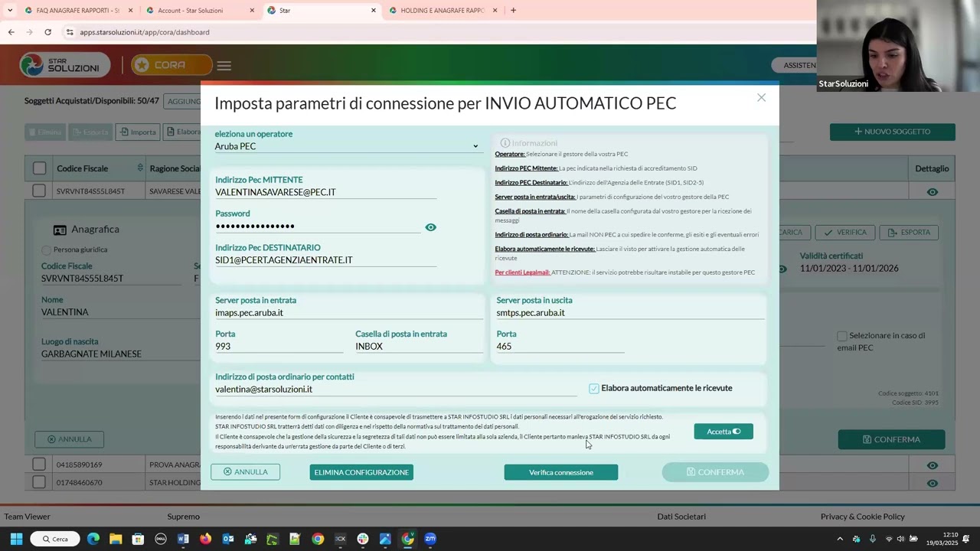Open Outlook from taskbar
Screen dimensions: 980x551
[227, 539]
